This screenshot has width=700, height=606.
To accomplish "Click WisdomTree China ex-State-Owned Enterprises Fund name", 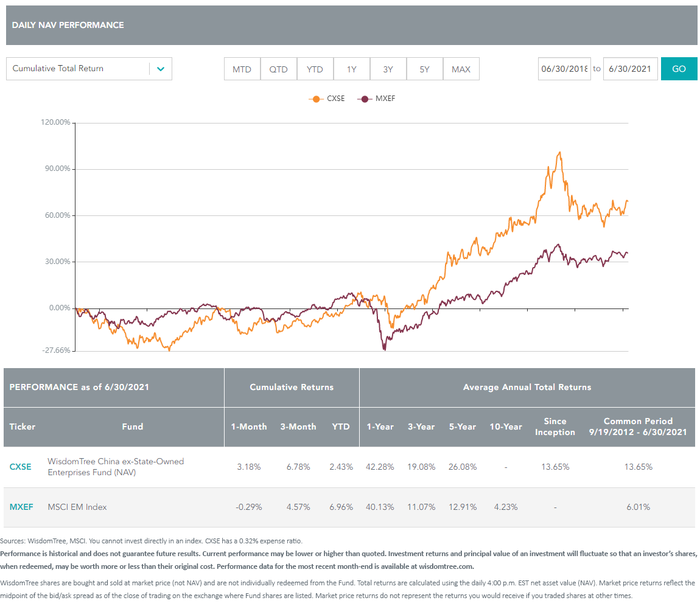I will pos(116,467).
